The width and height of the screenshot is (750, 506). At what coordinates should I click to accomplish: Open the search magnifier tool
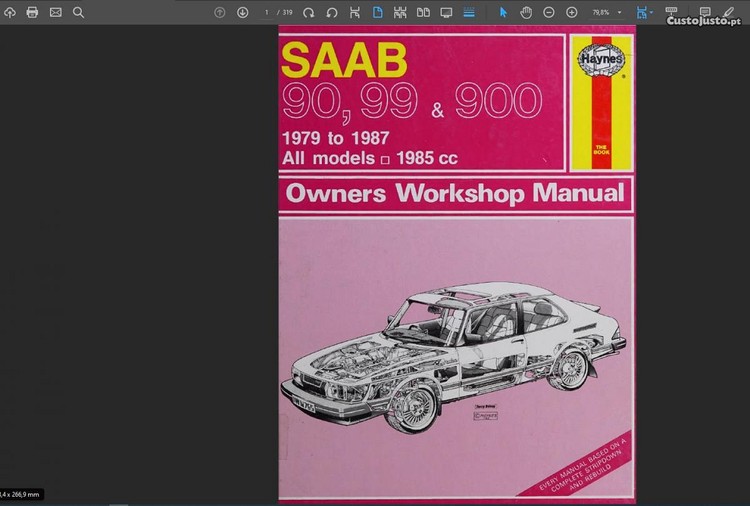point(78,12)
